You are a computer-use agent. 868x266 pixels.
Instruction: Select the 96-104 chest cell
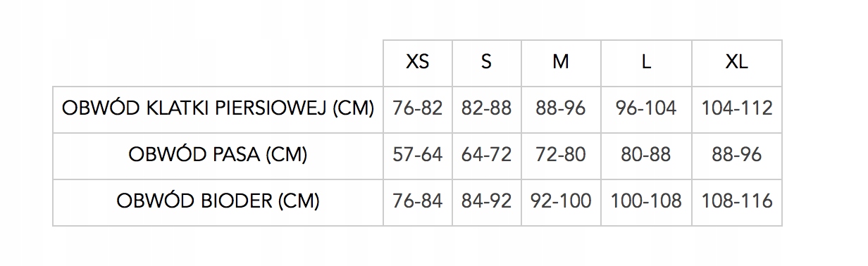646,108
